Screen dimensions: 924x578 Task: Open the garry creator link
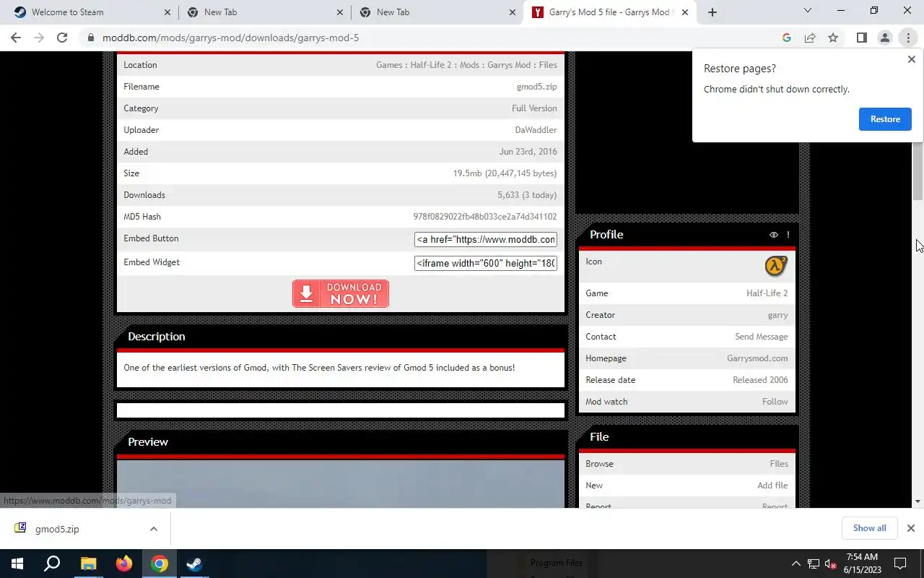coord(777,315)
